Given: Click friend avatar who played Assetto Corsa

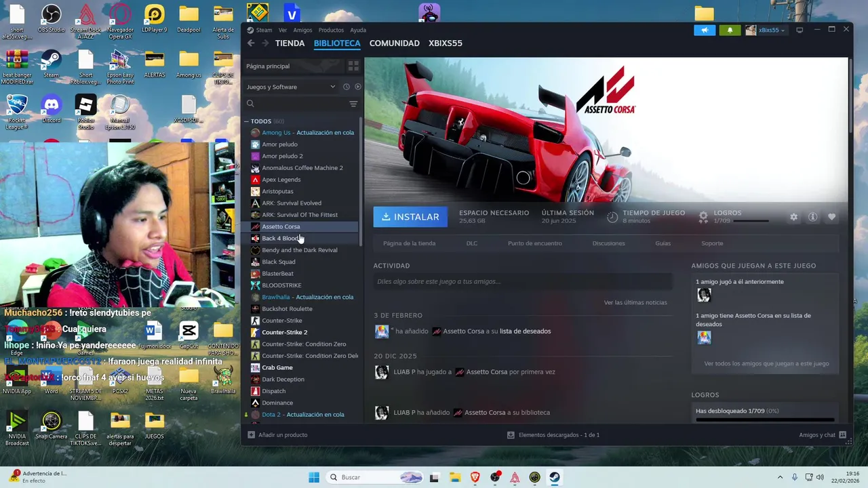Looking at the screenshot, I should [x=704, y=295].
